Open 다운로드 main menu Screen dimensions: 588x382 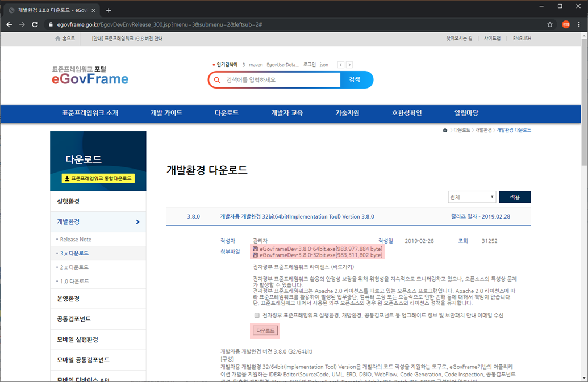point(227,113)
